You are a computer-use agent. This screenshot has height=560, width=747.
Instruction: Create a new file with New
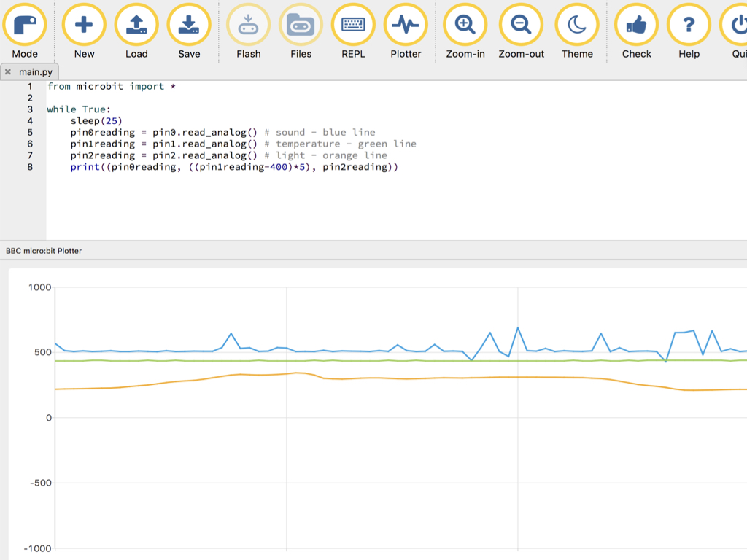84,31
